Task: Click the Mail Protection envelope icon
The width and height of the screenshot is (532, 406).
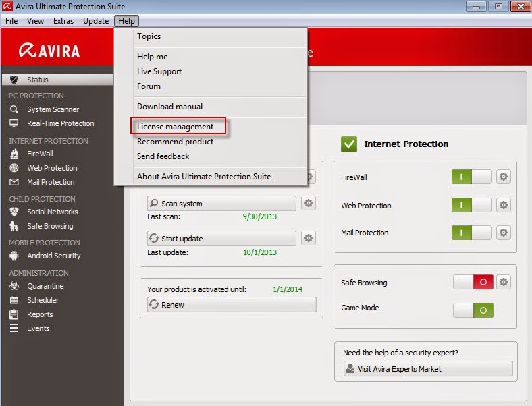Action: (x=14, y=182)
